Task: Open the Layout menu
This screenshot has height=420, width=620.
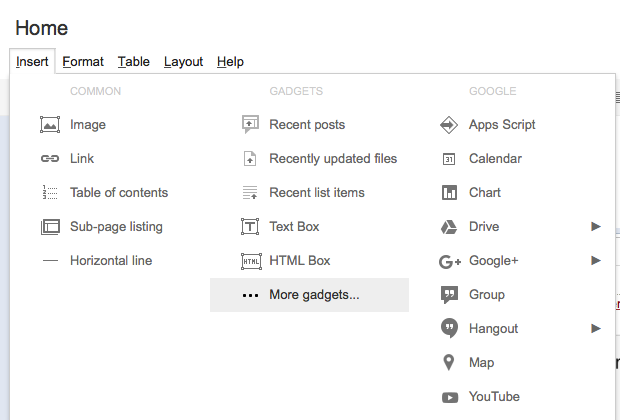Action: click(x=184, y=62)
